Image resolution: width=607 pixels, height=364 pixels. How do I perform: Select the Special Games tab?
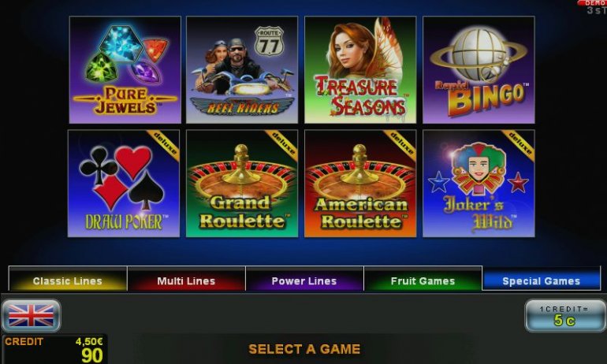(x=542, y=278)
